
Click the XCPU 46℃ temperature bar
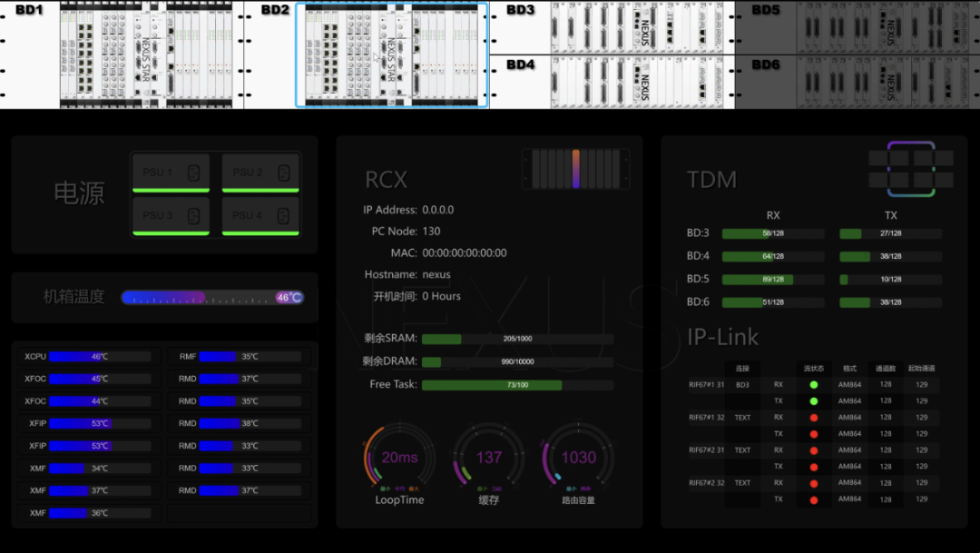(100, 357)
